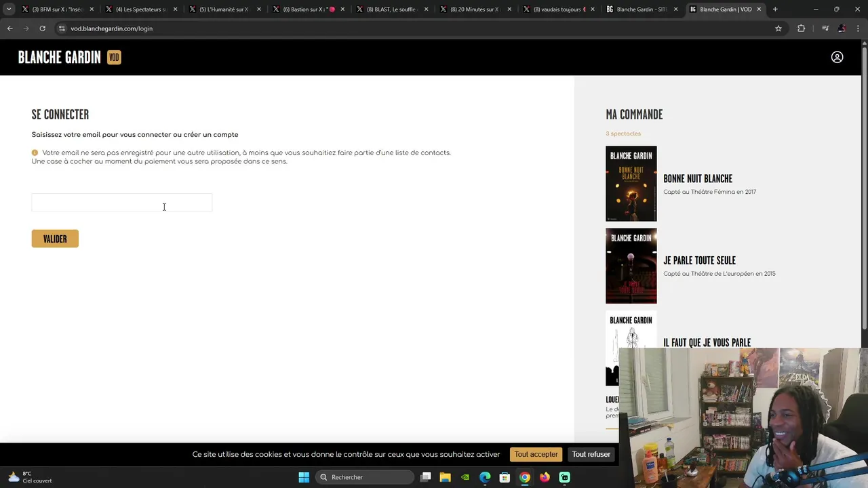Select the Je Parle Toute Seule title
The width and height of the screenshot is (868, 488).
coord(699,260)
